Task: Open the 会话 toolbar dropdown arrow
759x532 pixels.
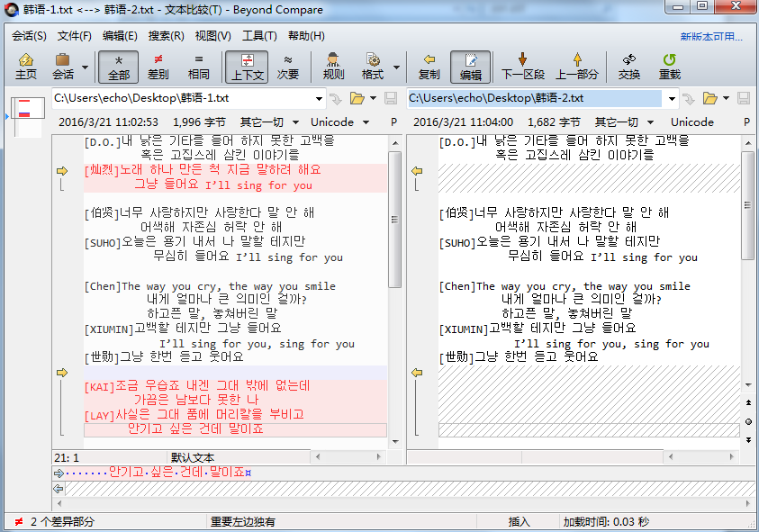Action: [86, 67]
